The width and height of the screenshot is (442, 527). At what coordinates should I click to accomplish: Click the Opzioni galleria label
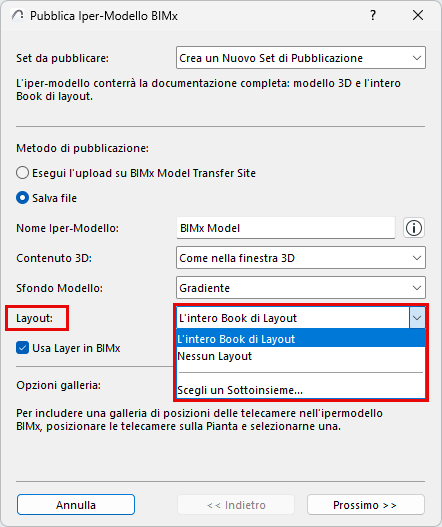pyautogui.click(x=58, y=385)
